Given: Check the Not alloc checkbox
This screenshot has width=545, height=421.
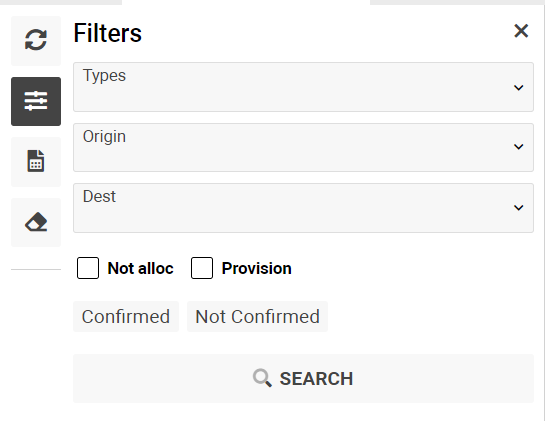Looking at the screenshot, I should (88, 268).
